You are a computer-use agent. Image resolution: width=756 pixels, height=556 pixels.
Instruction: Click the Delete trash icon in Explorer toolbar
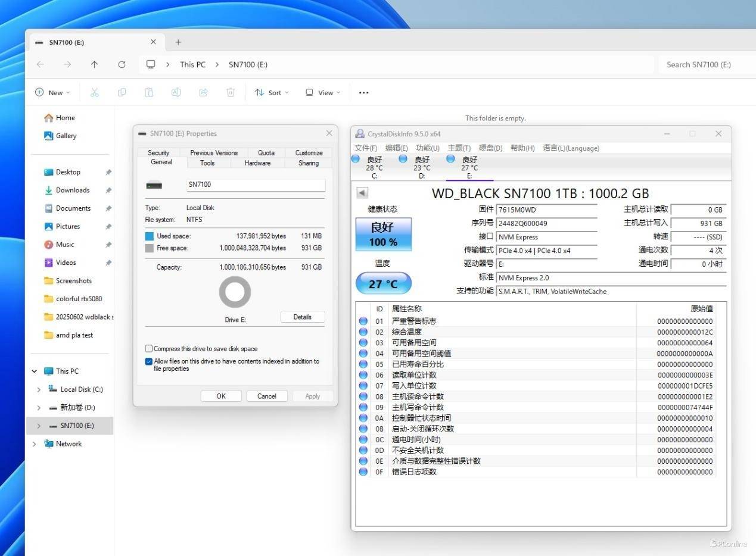click(x=231, y=92)
